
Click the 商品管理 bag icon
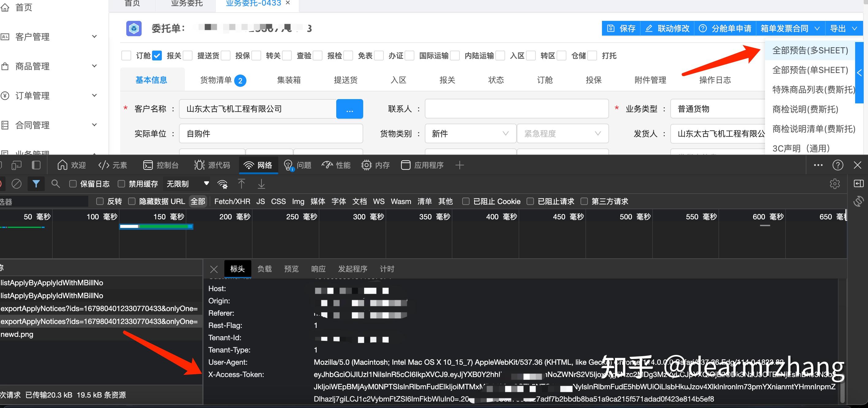[5, 66]
